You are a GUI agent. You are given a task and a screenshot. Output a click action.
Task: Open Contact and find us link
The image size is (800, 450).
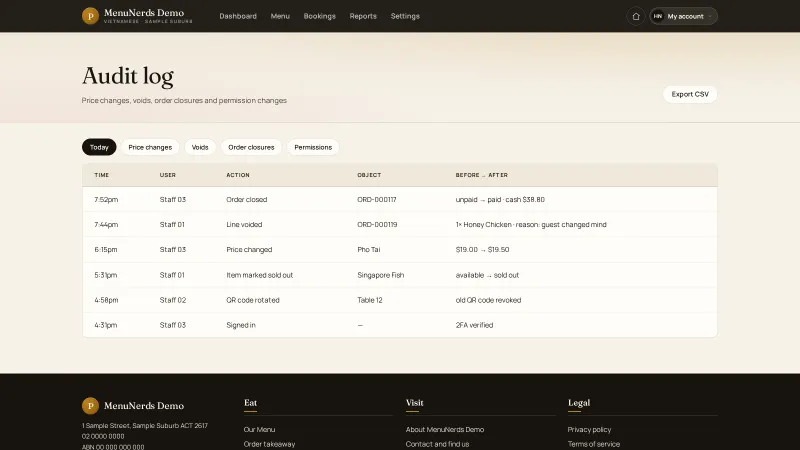pyautogui.click(x=437, y=444)
